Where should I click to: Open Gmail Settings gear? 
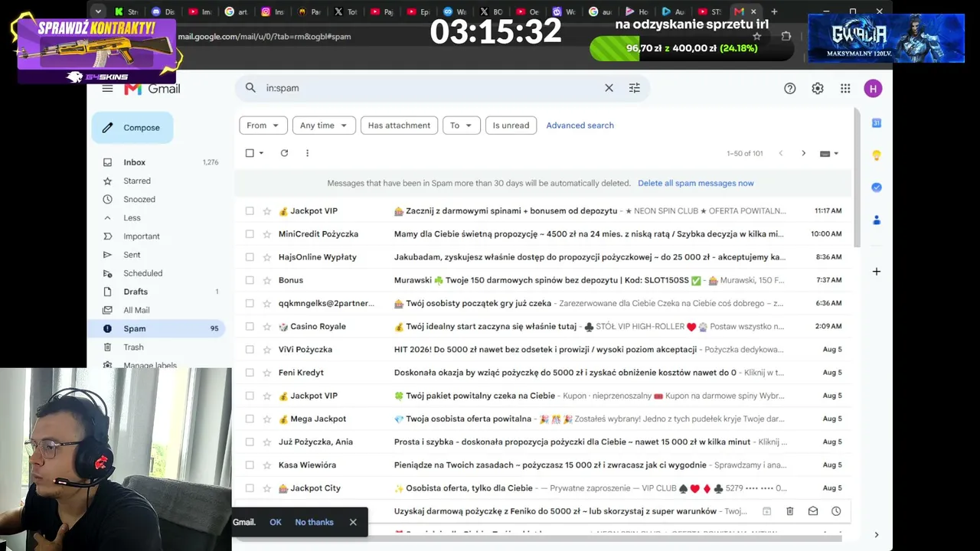[818, 89]
